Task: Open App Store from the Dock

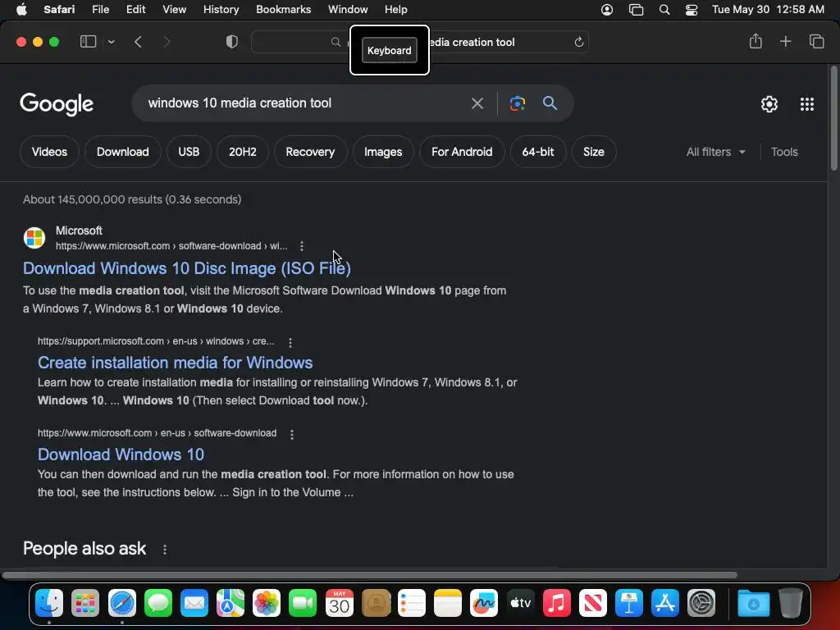Action: 665,603
